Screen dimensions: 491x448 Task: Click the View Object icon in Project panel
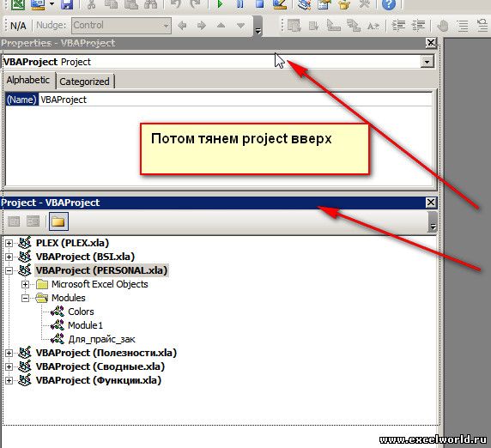click(x=33, y=221)
